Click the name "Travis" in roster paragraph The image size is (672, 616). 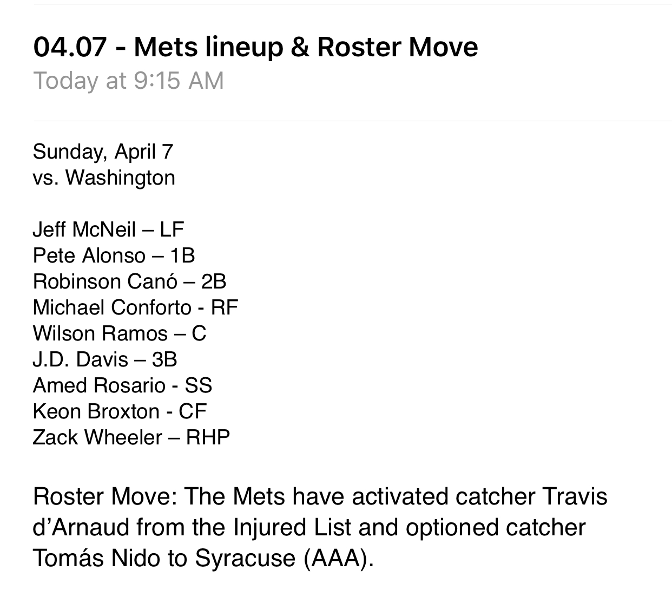[x=575, y=497]
